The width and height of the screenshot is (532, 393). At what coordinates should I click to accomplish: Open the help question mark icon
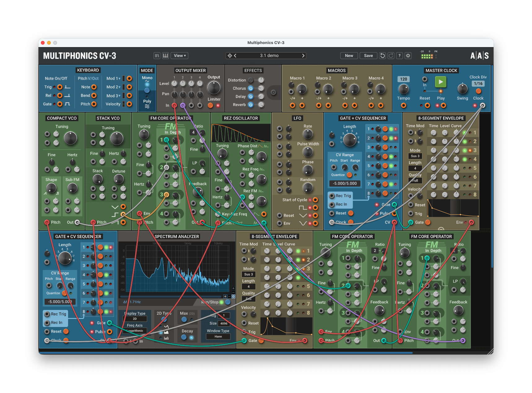point(399,56)
